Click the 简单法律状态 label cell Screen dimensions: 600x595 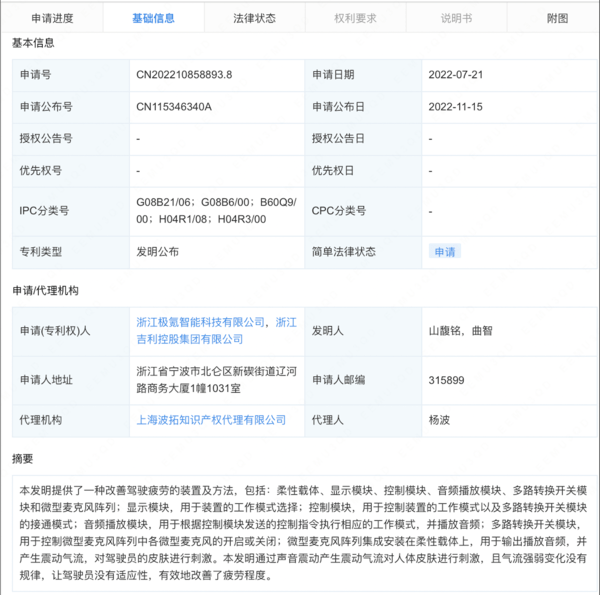[363, 252]
